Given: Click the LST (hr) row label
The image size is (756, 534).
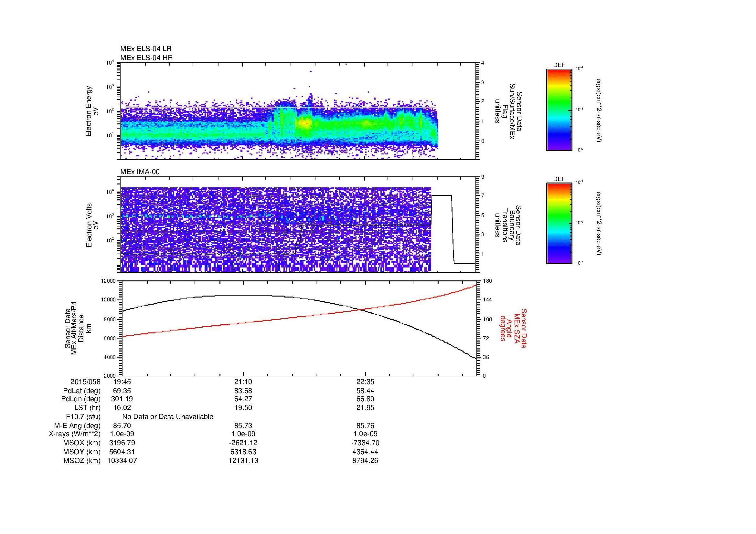Looking at the screenshot, I should pyautogui.click(x=87, y=408).
